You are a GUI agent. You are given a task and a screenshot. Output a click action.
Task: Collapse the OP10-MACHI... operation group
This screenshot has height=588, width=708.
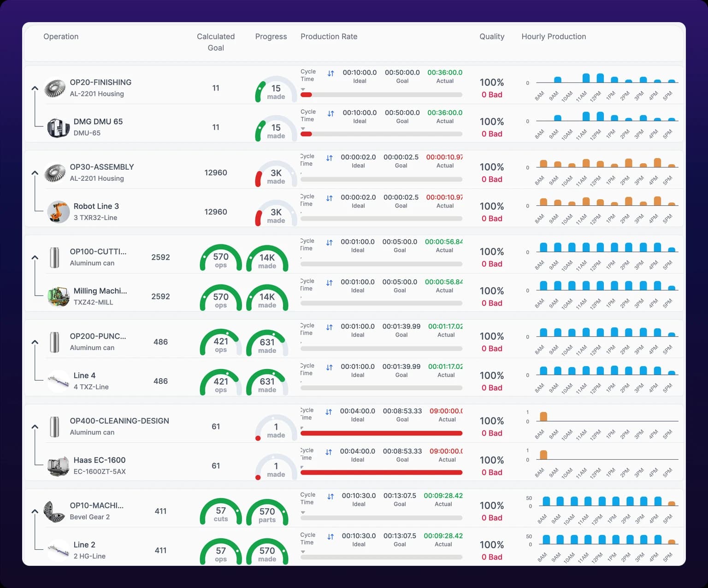[x=35, y=511]
